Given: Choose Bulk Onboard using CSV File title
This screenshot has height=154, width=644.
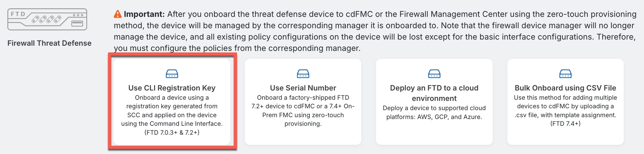Looking at the screenshot, I should 565,88.
